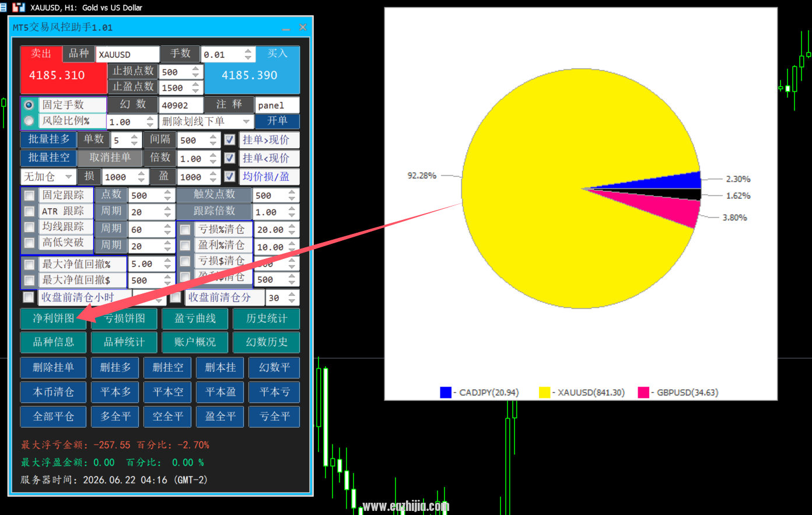Click the 多全平 button
This screenshot has height=515, width=812.
116,416
